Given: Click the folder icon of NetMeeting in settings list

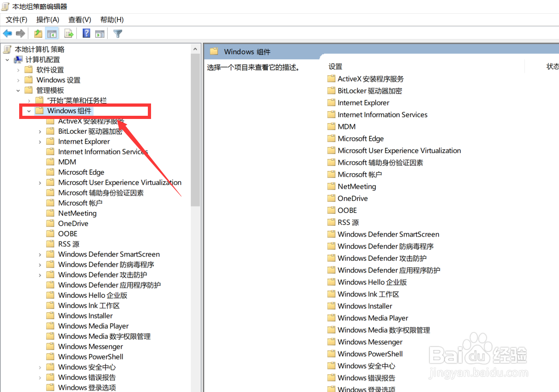Looking at the screenshot, I should (331, 186).
